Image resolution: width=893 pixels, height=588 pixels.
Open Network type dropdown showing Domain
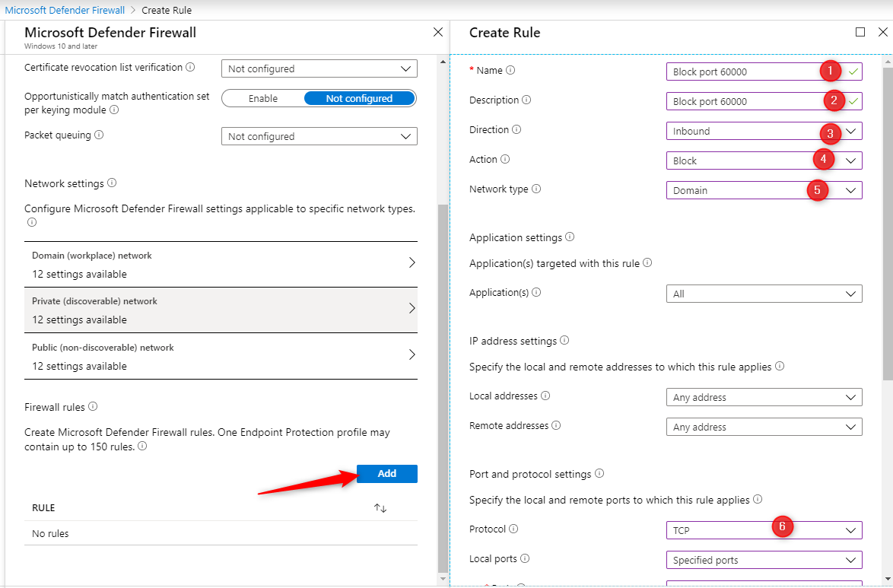pos(764,190)
